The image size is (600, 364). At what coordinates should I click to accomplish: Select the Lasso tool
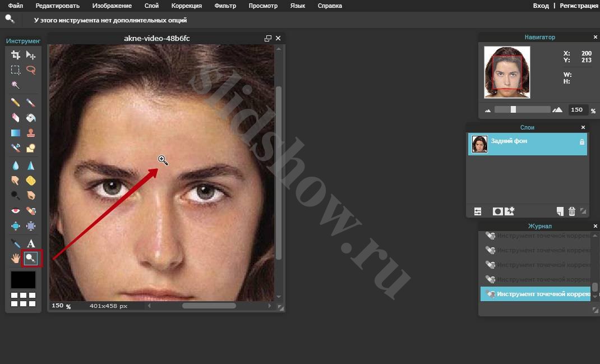[x=31, y=70]
